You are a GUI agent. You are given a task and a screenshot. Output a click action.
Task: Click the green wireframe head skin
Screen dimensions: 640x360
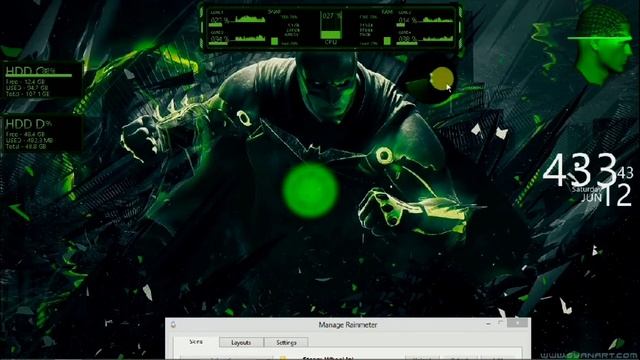tap(601, 46)
